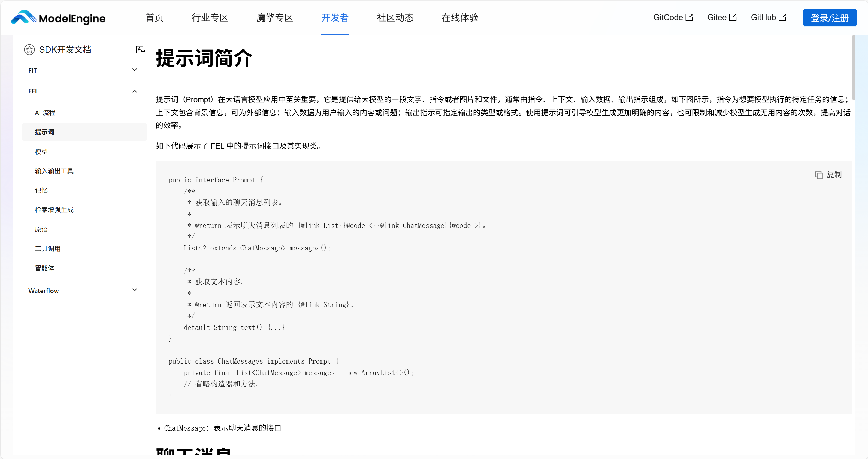Viewport: 868px width, 459px height.
Task: Click the font-adjust icon in sidebar header
Action: 140,49
